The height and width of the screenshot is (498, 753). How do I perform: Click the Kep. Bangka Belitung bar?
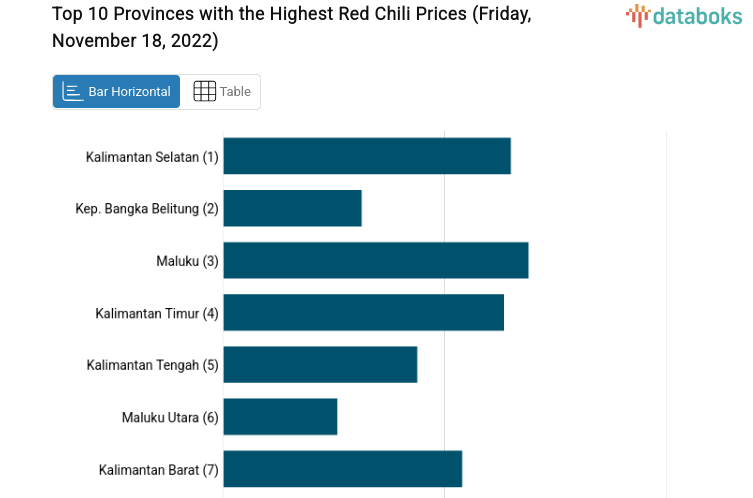[292, 208]
